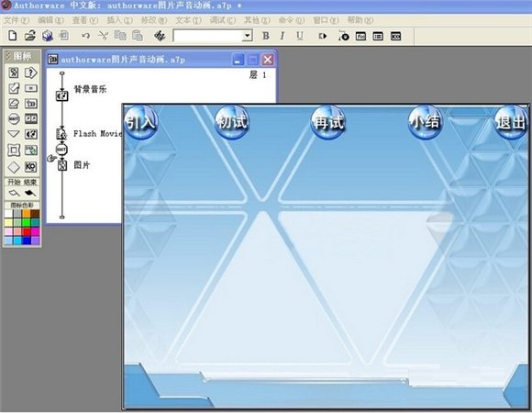Pick the magenta icon color swatch

tap(35, 231)
